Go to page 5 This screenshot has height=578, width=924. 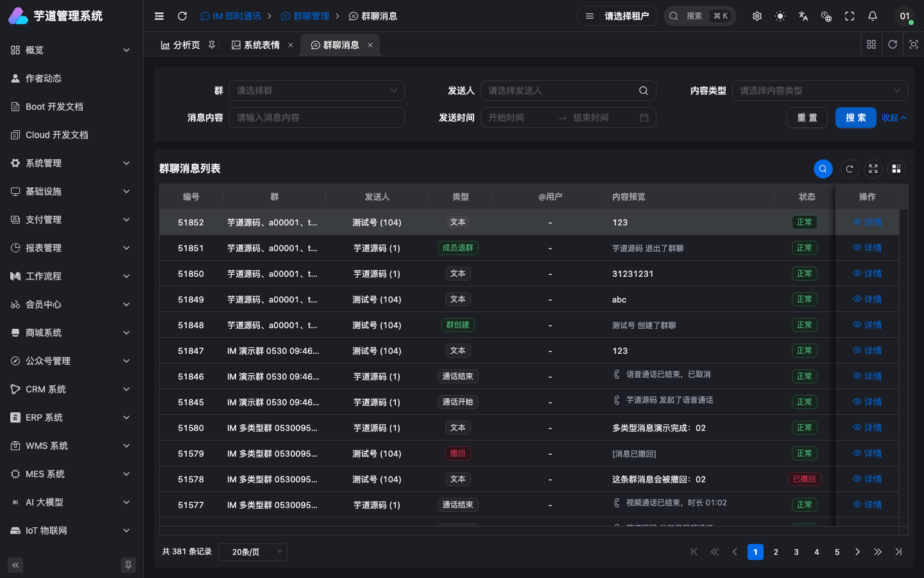point(837,552)
